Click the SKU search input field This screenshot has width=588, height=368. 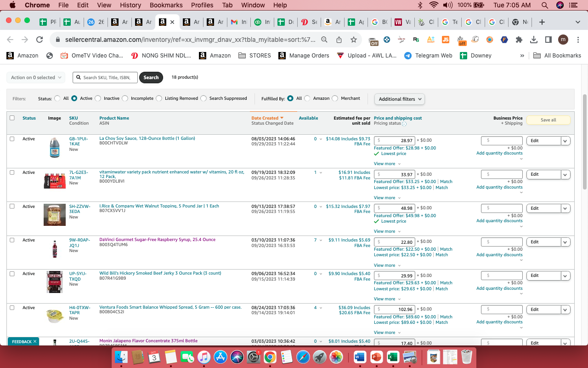point(105,77)
